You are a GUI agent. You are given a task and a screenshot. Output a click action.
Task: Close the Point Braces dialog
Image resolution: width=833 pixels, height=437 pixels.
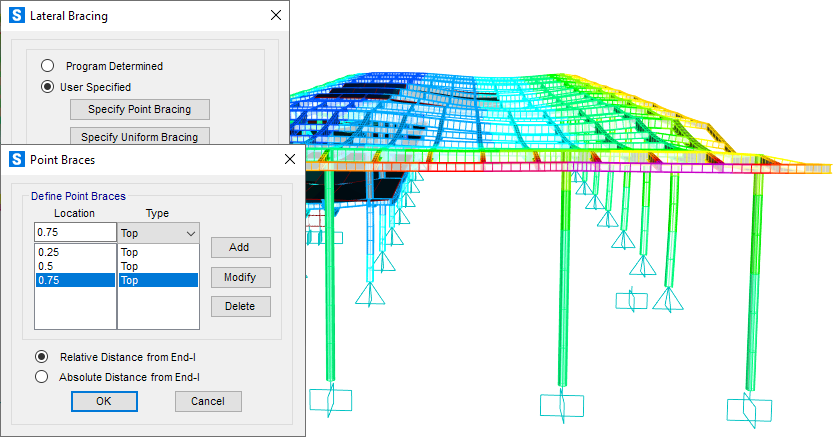pyautogui.click(x=290, y=159)
